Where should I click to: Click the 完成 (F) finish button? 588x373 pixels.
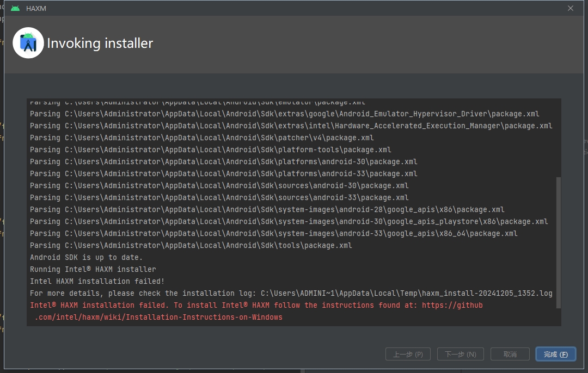(556, 354)
